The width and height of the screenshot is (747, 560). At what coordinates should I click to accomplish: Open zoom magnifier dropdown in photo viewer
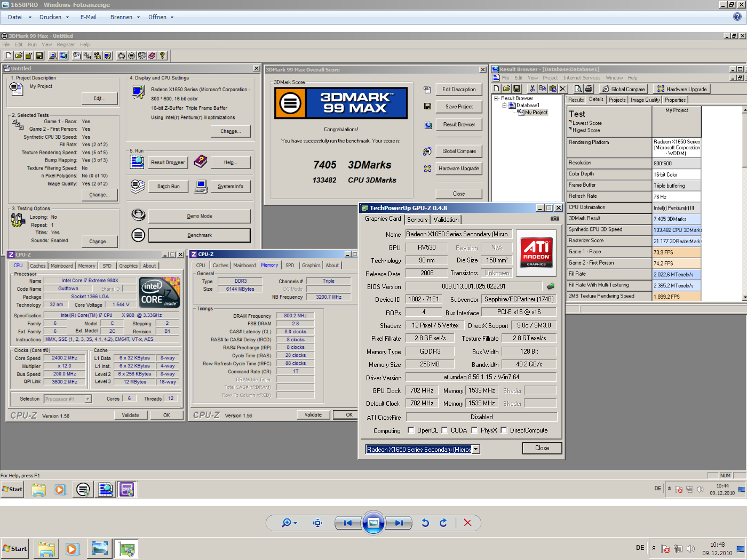pos(290,523)
